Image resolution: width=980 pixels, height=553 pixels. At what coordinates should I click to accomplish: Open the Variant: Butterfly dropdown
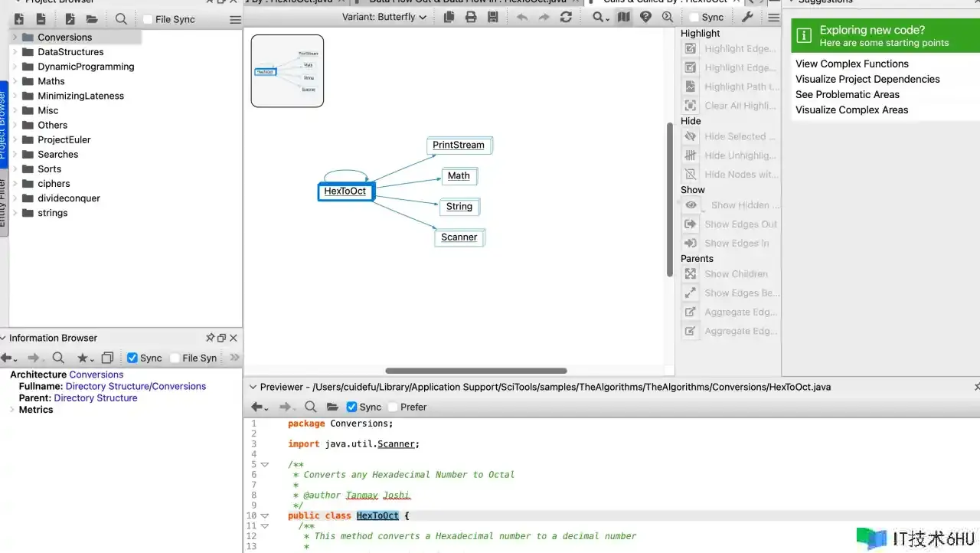pos(384,17)
